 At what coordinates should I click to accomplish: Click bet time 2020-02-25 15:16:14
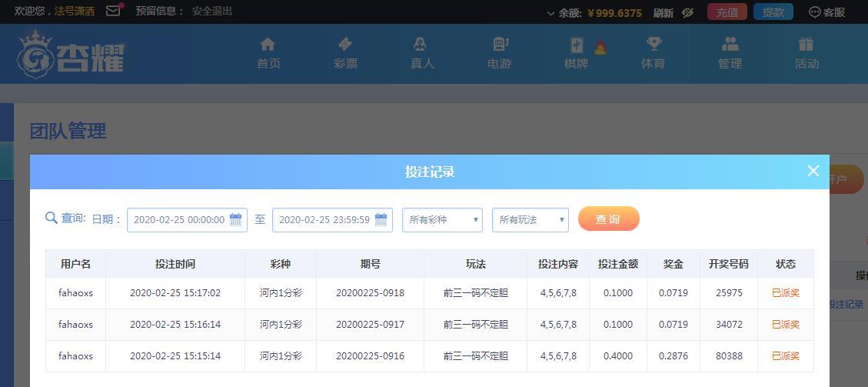175,325
